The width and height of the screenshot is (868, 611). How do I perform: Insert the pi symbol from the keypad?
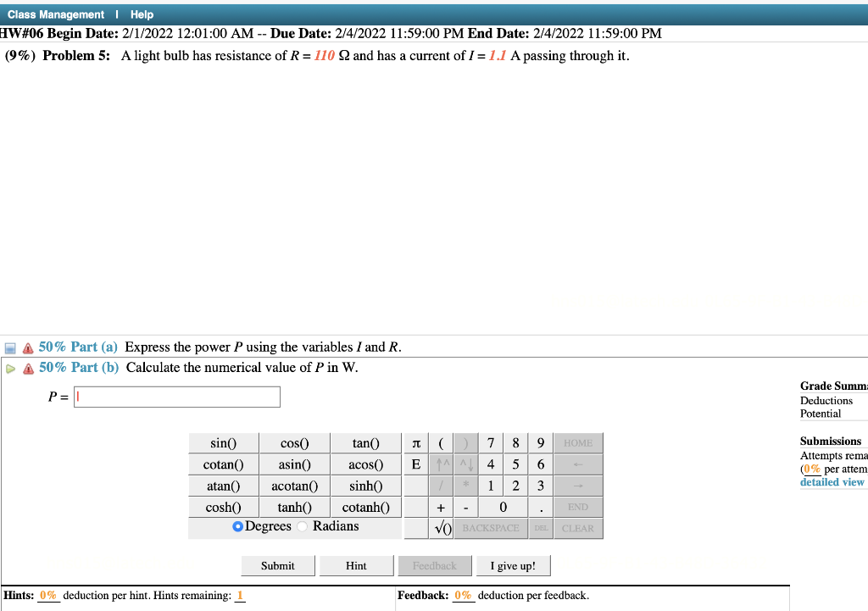pos(415,442)
